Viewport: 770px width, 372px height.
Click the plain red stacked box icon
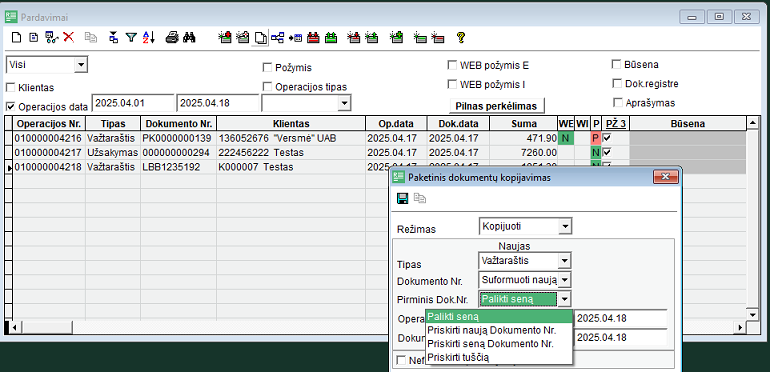313,38
